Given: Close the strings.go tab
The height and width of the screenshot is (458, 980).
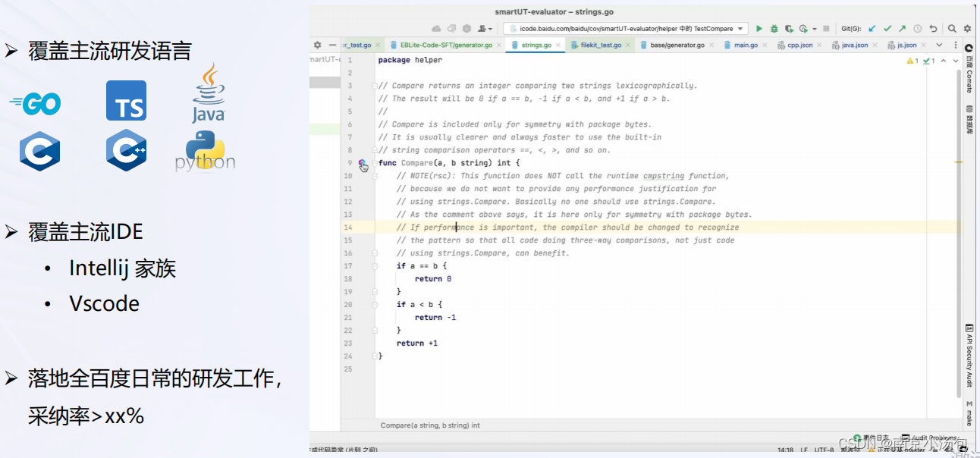Looking at the screenshot, I should point(558,45).
